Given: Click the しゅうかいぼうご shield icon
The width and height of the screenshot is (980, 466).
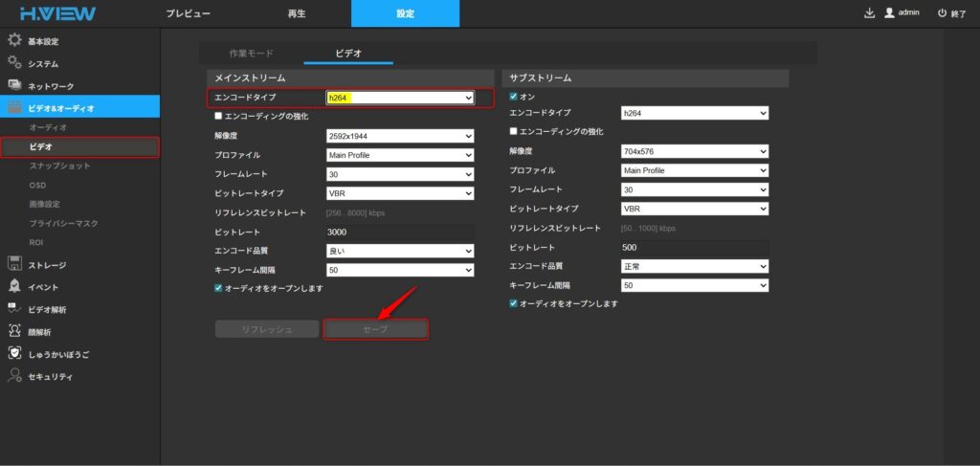Looking at the screenshot, I should coord(14,353).
